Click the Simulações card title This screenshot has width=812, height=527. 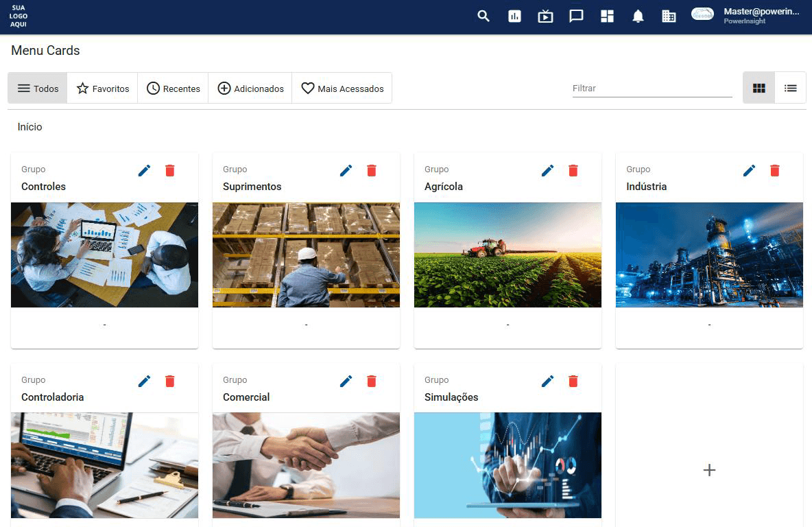tap(451, 397)
